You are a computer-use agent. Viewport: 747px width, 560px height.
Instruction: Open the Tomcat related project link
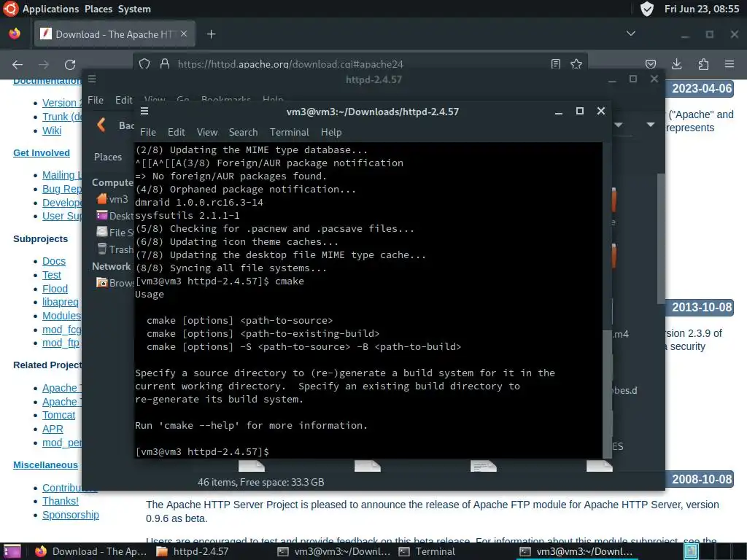point(58,415)
